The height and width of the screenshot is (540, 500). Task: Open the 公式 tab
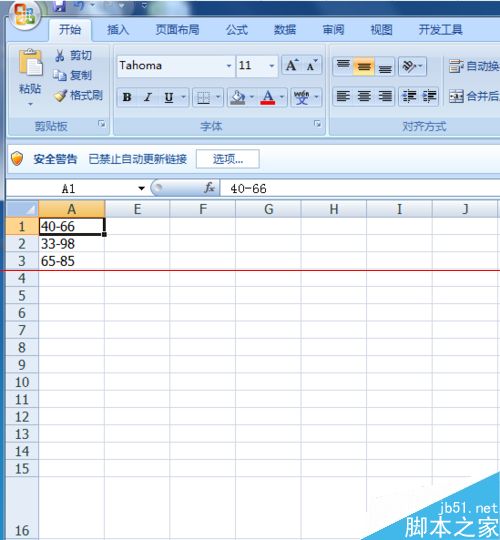pos(237,30)
